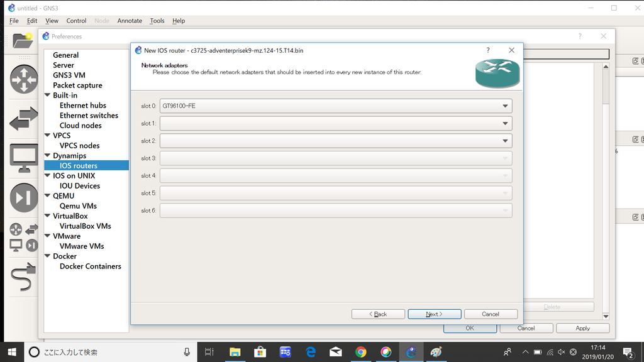The image size is (644, 362).
Task: Click the GNS3 taskbar icon
Action: click(x=411, y=352)
